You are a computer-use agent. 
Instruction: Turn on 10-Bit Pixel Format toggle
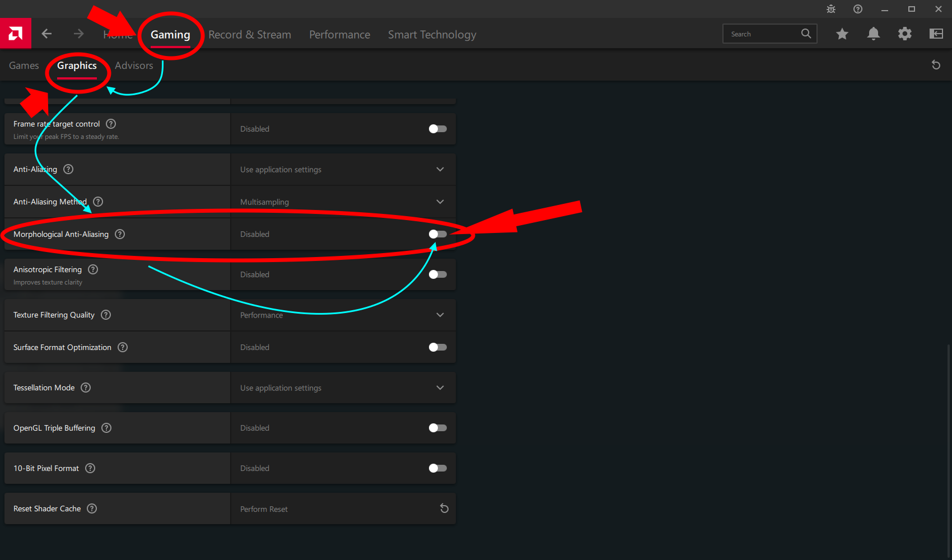click(438, 468)
